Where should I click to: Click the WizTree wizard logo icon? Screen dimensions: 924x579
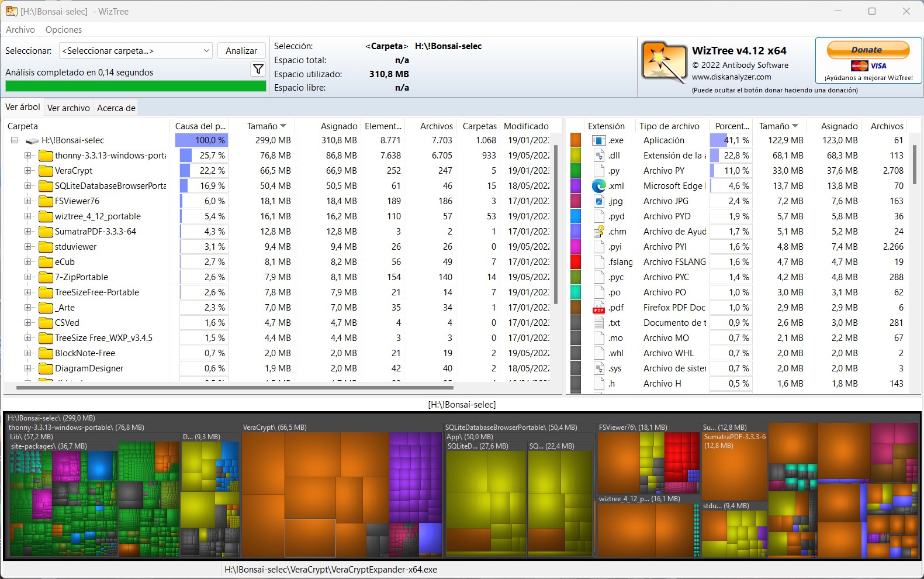(663, 62)
